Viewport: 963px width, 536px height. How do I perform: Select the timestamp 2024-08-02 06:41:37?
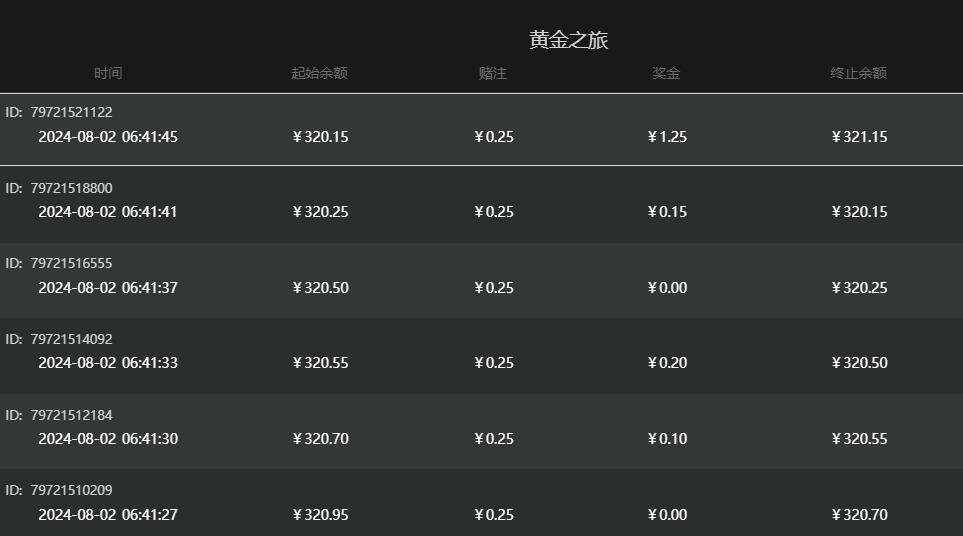[108, 288]
